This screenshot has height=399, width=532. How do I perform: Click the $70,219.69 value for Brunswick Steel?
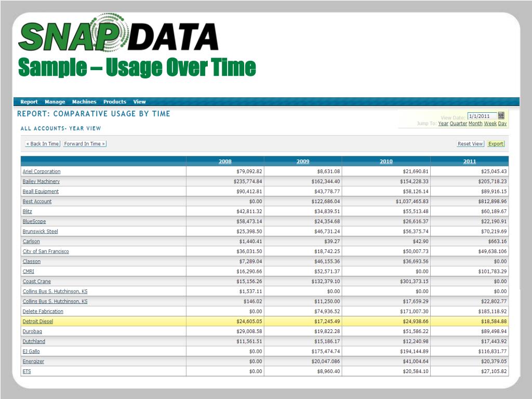coord(494,231)
